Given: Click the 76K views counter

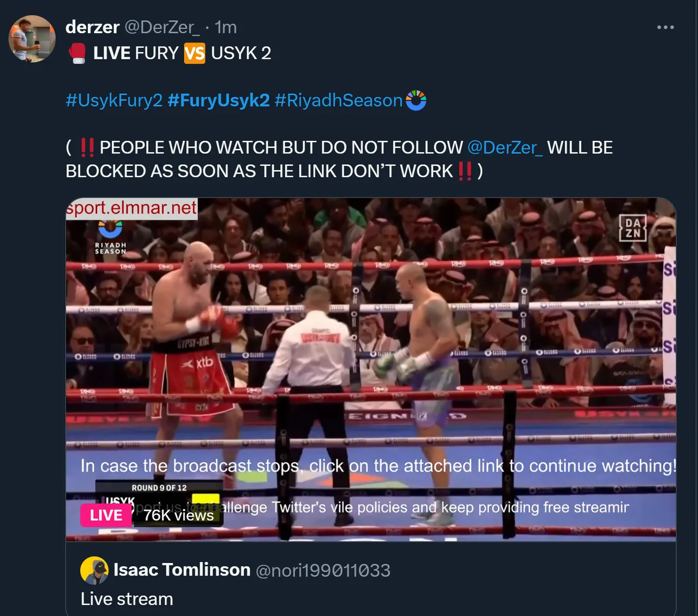Looking at the screenshot, I should click(179, 515).
